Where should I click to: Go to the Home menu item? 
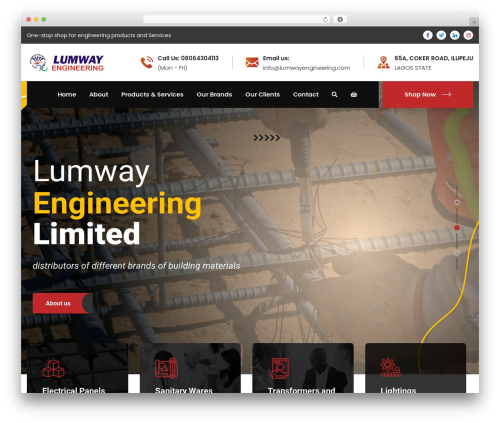(x=67, y=95)
